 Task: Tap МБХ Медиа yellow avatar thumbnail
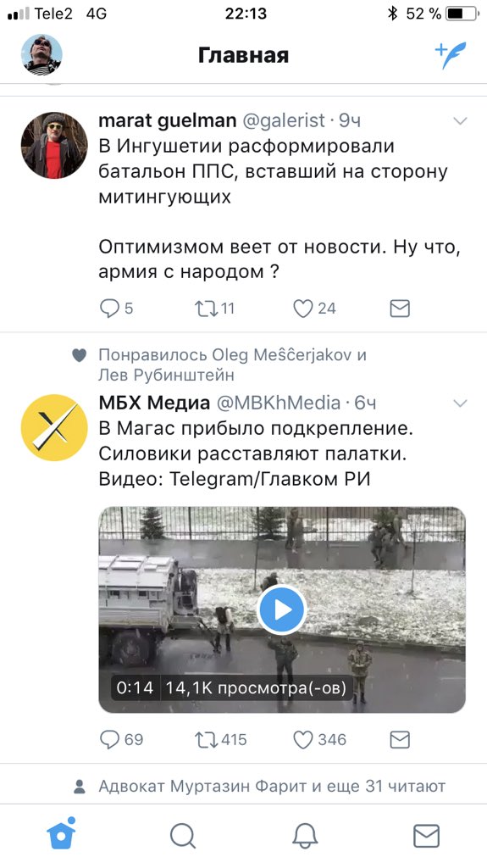click(x=54, y=427)
